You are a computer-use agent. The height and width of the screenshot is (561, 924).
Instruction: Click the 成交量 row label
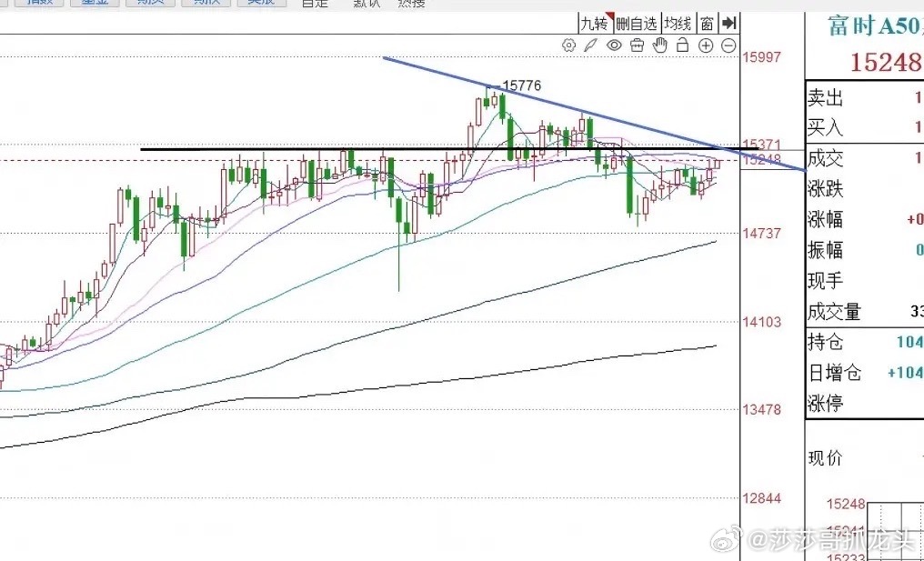(x=834, y=312)
